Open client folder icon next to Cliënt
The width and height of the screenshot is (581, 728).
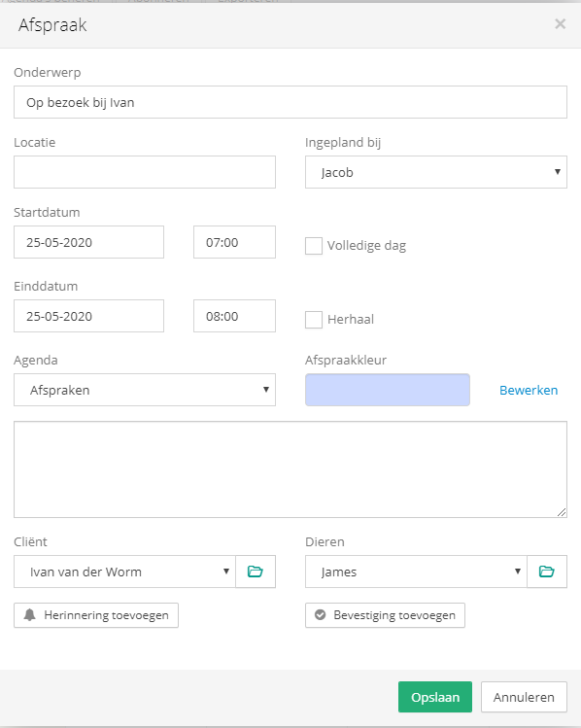256,572
